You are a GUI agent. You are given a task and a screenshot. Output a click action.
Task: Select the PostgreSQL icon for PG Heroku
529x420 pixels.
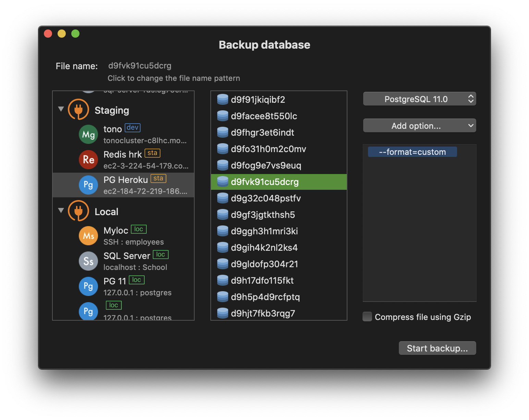tap(88, 185)
